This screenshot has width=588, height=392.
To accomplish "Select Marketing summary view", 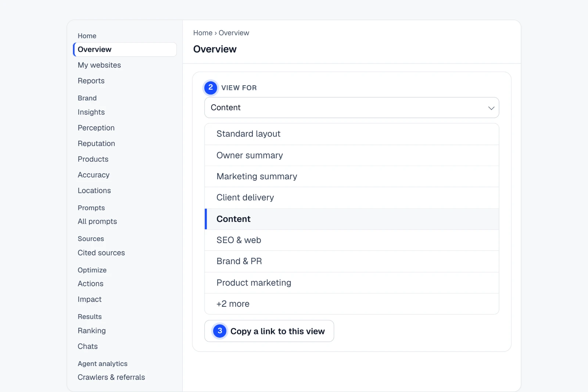I will point(352,177).
